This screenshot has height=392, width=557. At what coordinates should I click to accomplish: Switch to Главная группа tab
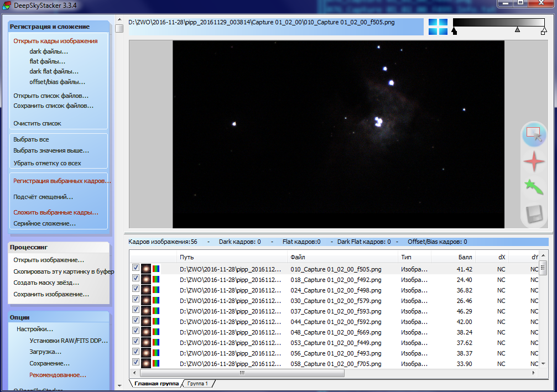[157, 384]
